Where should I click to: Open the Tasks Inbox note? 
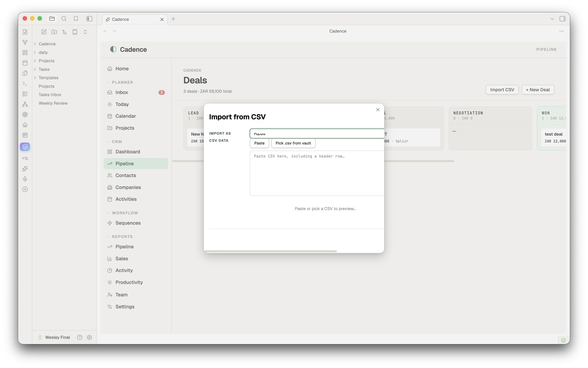click(50, 95)
